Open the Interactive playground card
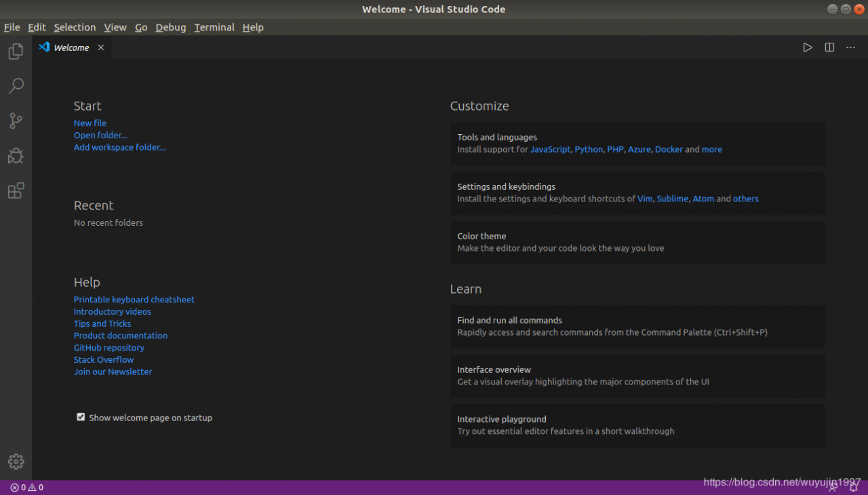 pos(638,425)
